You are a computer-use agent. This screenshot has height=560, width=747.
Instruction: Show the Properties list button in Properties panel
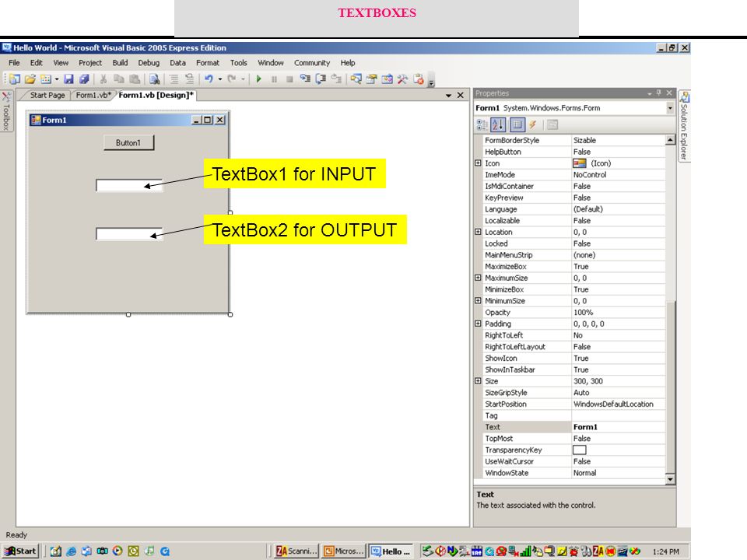pyautogui.click(x=517, y=125)
